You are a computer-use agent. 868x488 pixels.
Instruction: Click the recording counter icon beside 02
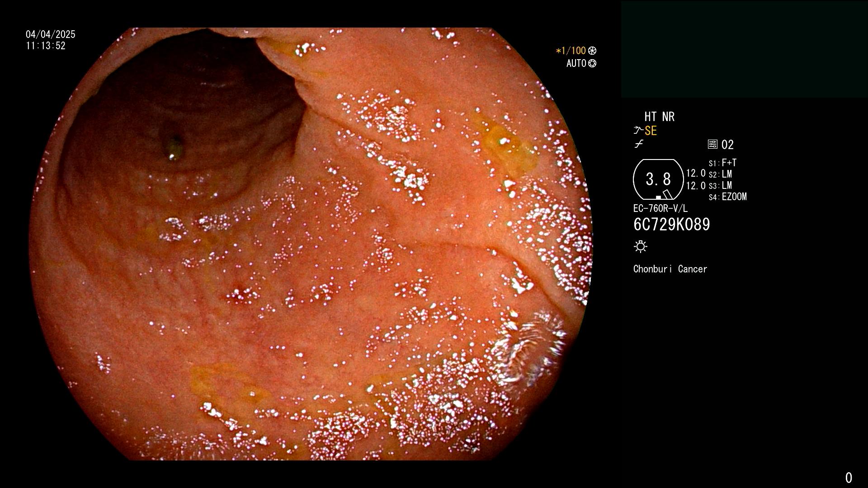click(x=712, y=145)
